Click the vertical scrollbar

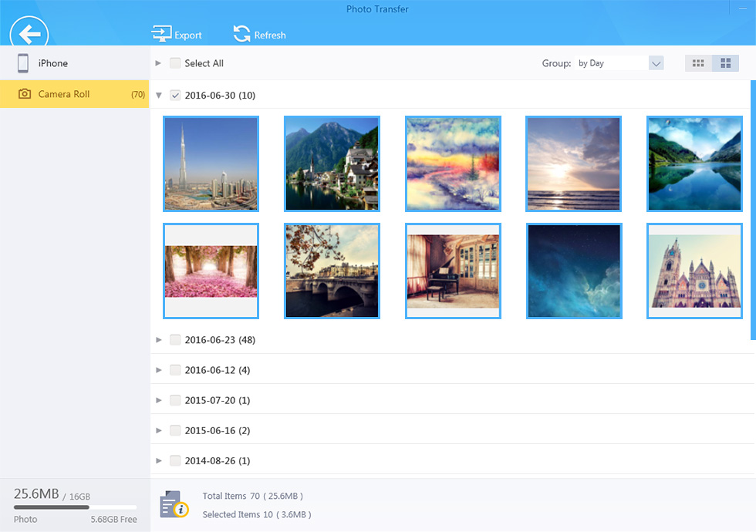753,210
